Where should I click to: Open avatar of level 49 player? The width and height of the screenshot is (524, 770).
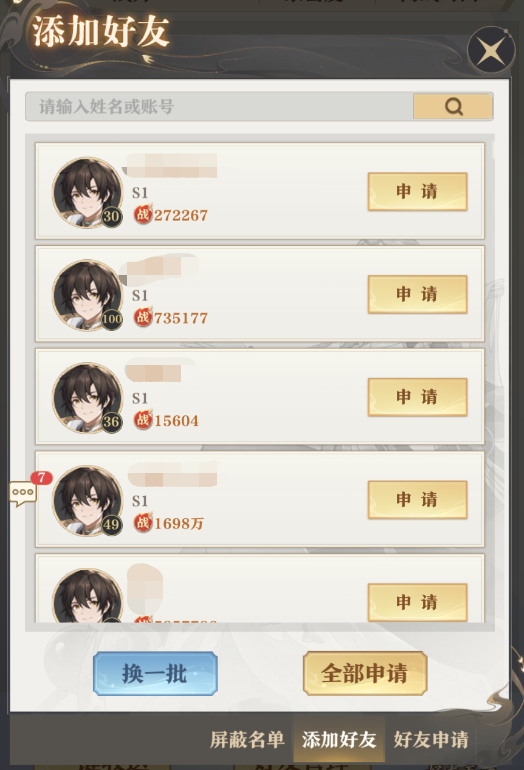click(x=87, y=500)
